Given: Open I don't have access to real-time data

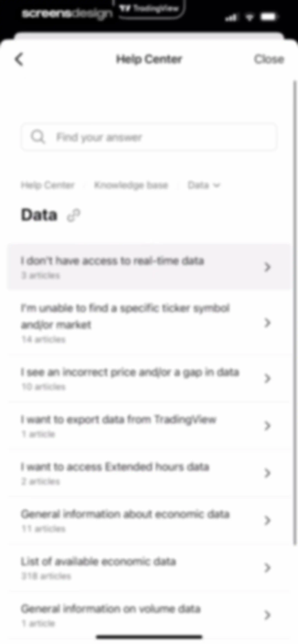Looking at the screenshot, I should click(149, 267).
